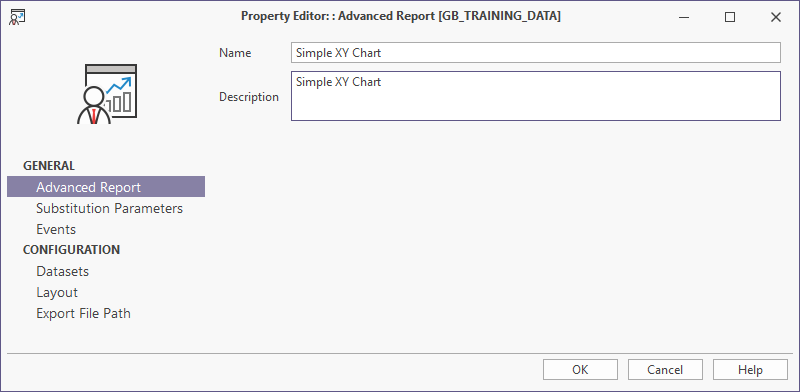This screenshot has width=800, height=392.
Task: Open Export File Path settings
Action: 83,313
